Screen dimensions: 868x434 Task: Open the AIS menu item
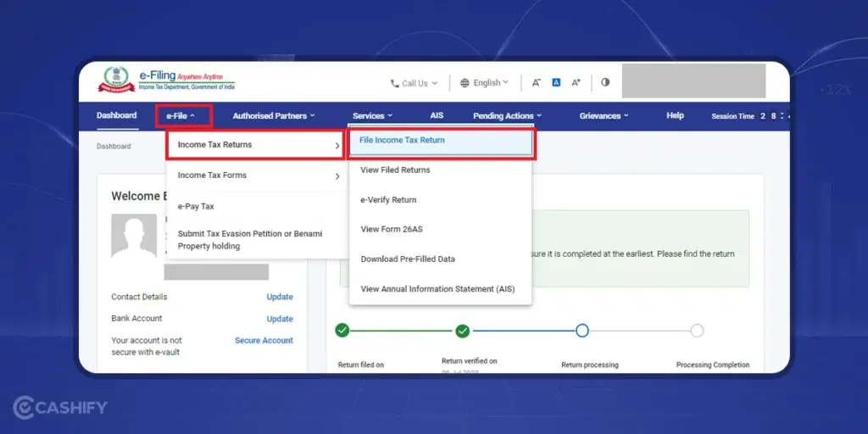click(437, 115)
